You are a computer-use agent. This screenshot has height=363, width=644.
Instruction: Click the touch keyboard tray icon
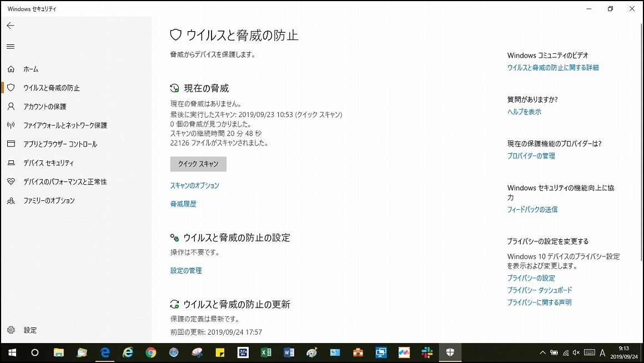pos(590,352)
